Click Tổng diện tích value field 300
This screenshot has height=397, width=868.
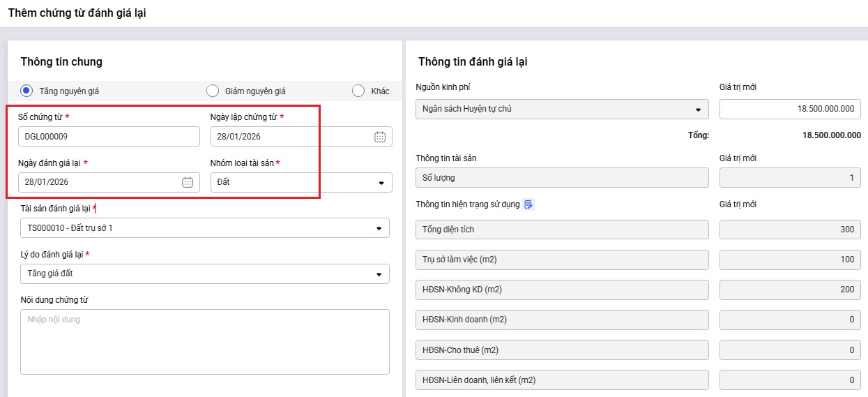(789, 229)
